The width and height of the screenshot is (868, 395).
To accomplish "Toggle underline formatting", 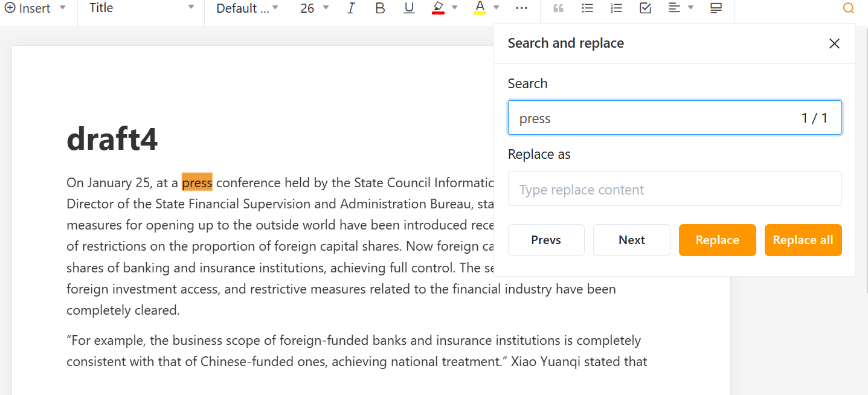I will 409,8.
